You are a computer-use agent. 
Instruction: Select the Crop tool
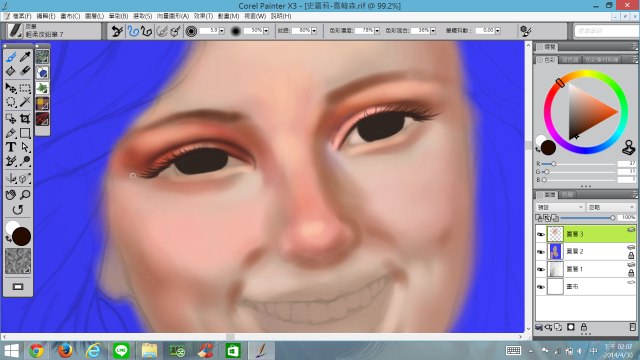click(x=25, y=118)
